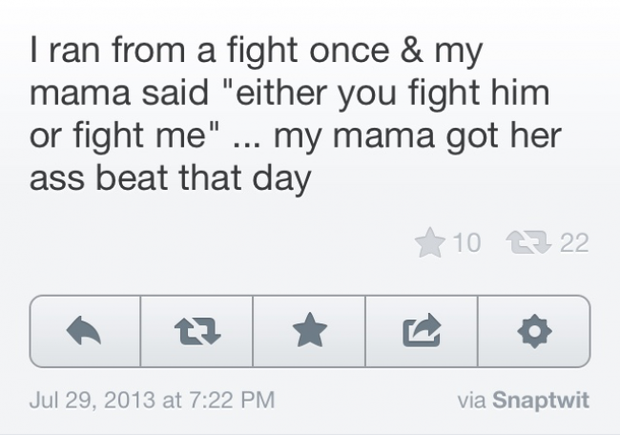Click the curved reply arrow in toolbar
Screen dimensions: 620x435
tap(84, 331)
